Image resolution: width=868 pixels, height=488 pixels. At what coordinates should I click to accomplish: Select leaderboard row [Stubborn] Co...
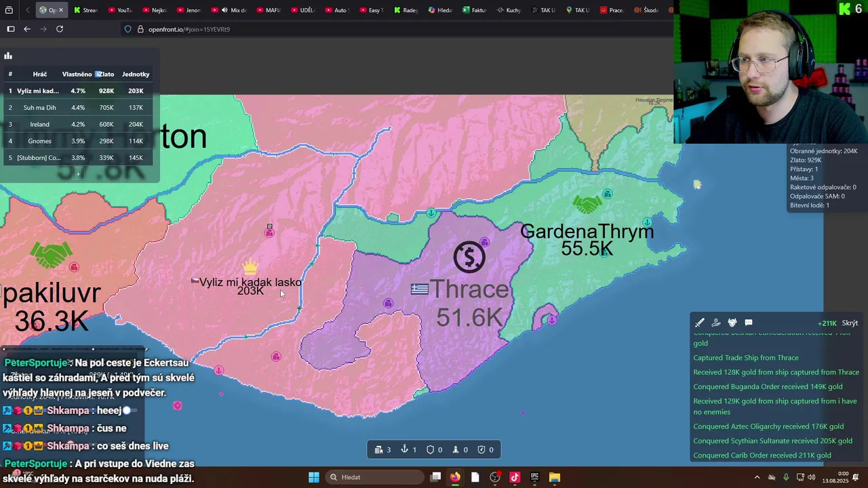coord(78,158)
